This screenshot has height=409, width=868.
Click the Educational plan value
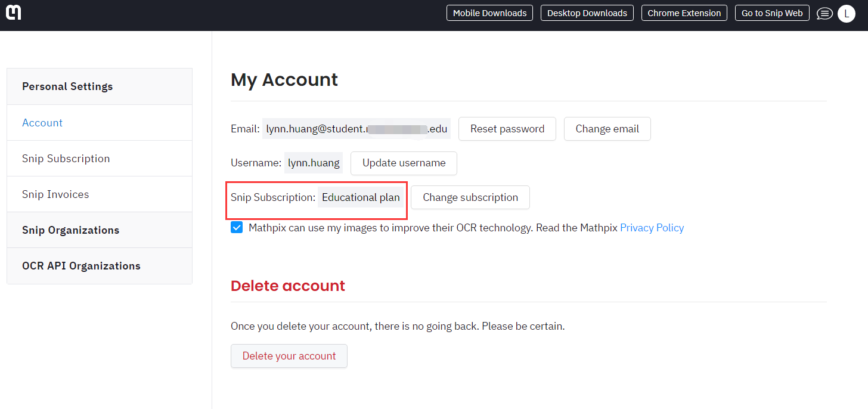[x=361, y=197]
